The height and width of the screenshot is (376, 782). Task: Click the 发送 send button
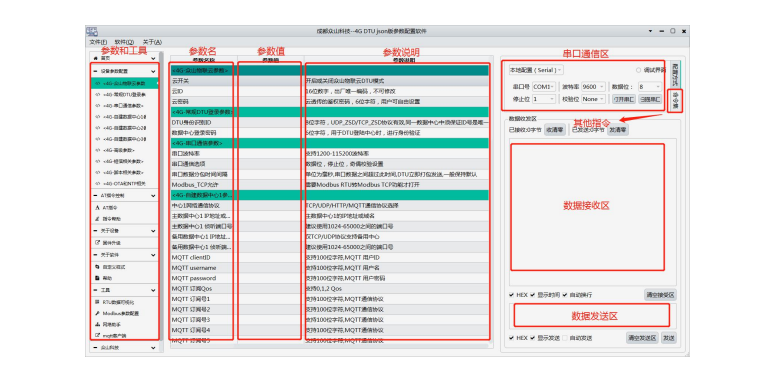click(x=669, y=338)
